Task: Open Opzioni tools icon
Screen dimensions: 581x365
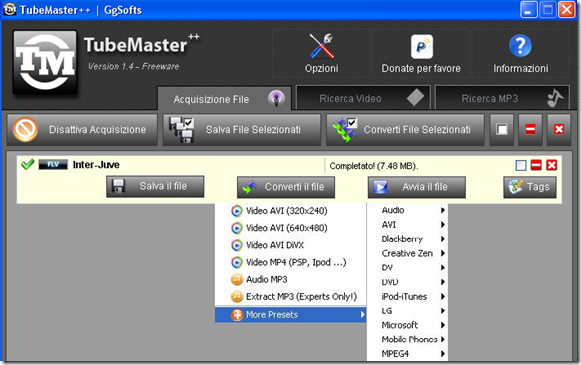Action: coord(322,46)
